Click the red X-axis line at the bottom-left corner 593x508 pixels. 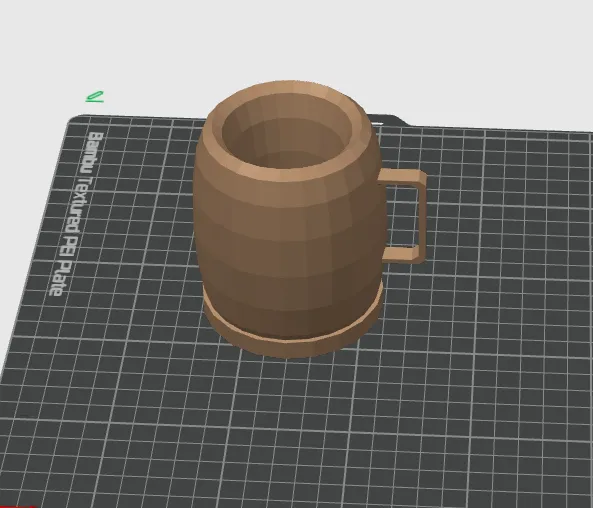click(x=17, y=506)
